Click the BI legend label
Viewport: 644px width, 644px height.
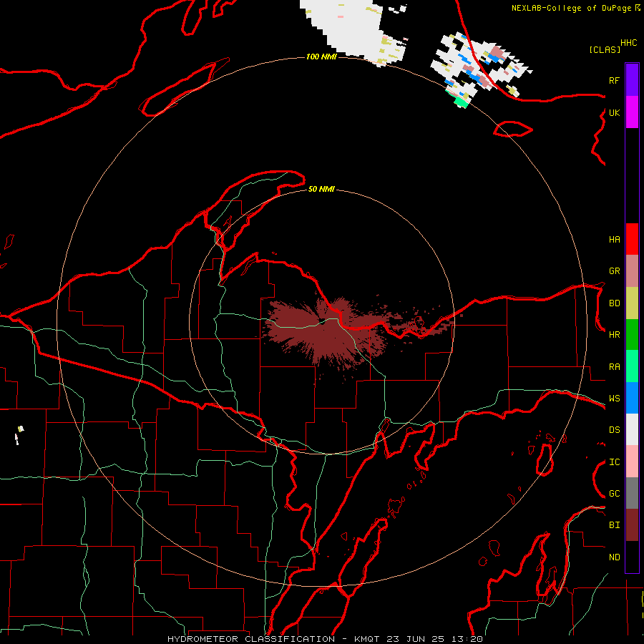[x=614, y=525]
